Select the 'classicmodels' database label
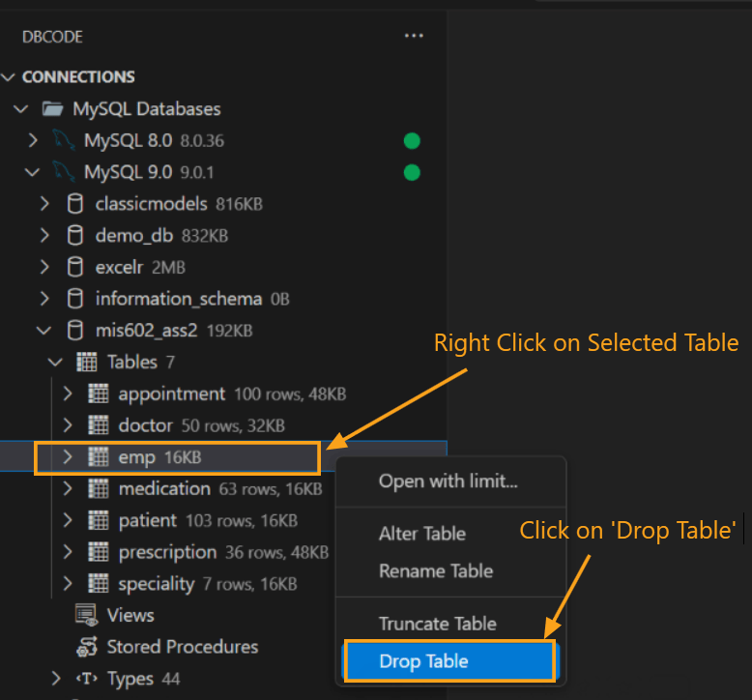The image size is (752, 700). tap(151, 204)
